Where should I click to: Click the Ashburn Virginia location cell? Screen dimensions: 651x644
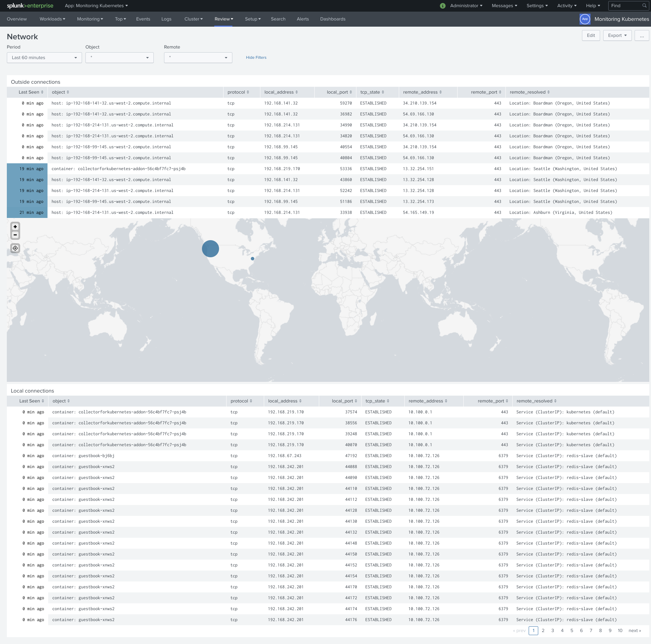coord(560,213)
